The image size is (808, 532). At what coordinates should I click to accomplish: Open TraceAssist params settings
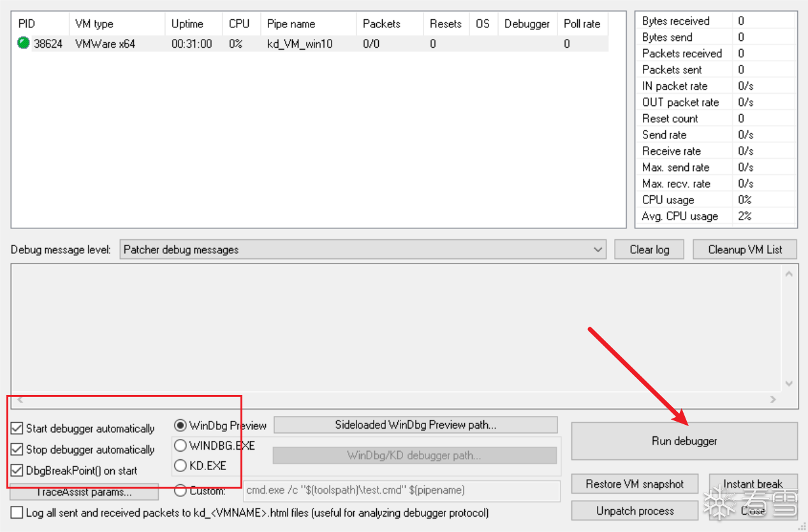coord(84,492)
